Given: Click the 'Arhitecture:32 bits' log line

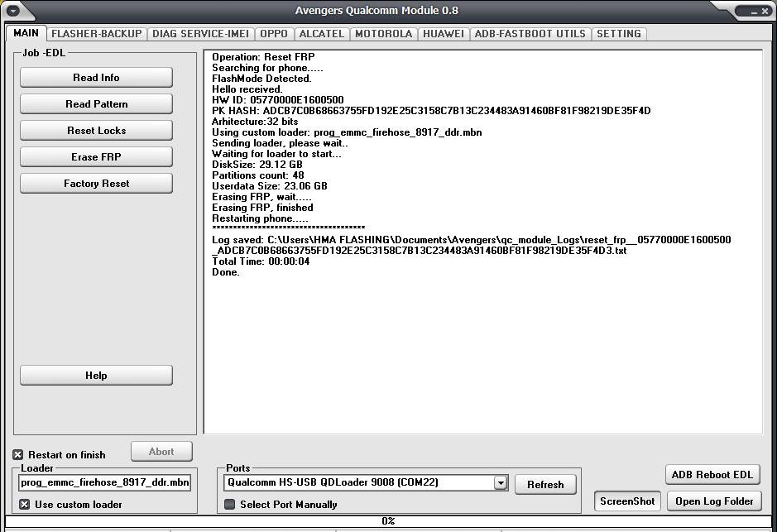Looking at the screenshot, I should 255,122.
